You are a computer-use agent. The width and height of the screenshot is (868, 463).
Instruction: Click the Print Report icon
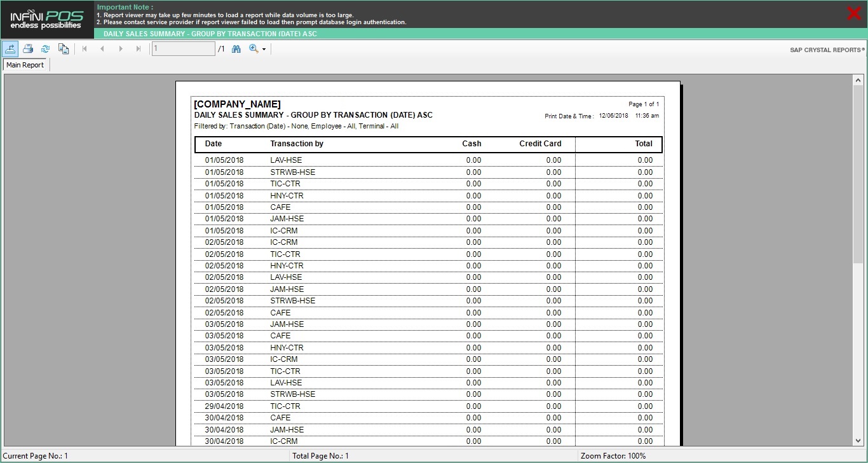point(28,48)
